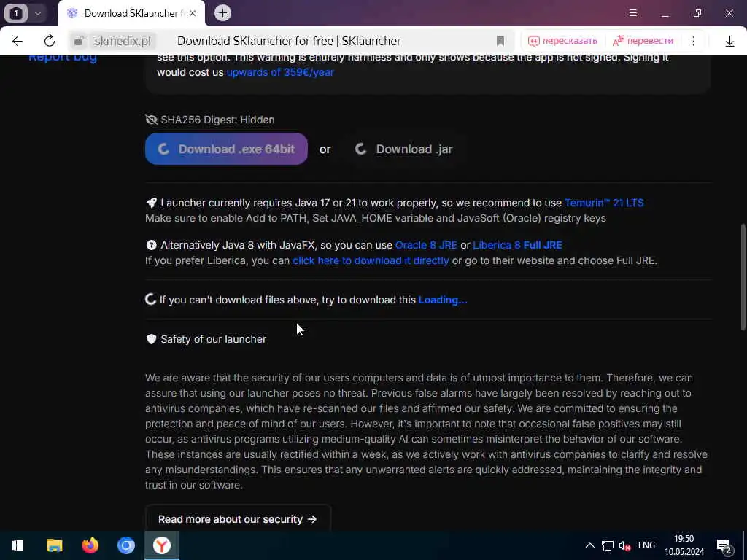Image resolution: width=747 pixels, height=560 pixels.
Task: Click the перевести translate button
Action: (x=643, y=41)
